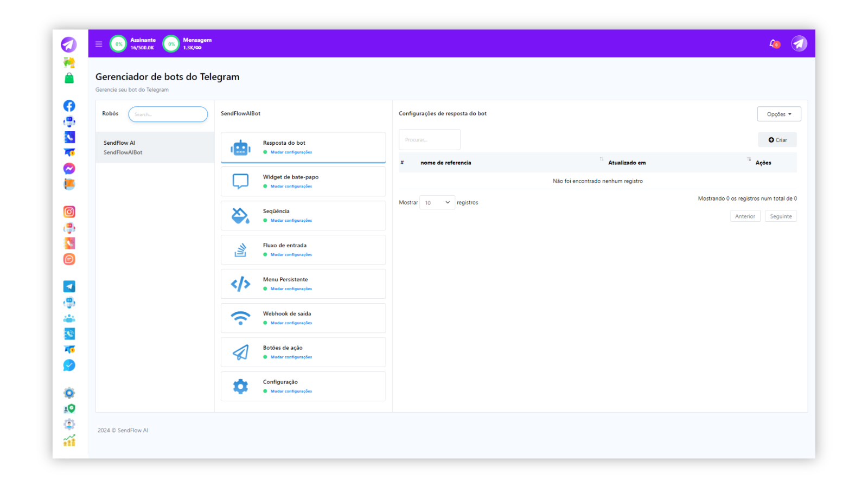Select the Resposta do bot tab
Viewport: 868px width, 488px height.
coord(303,147)
